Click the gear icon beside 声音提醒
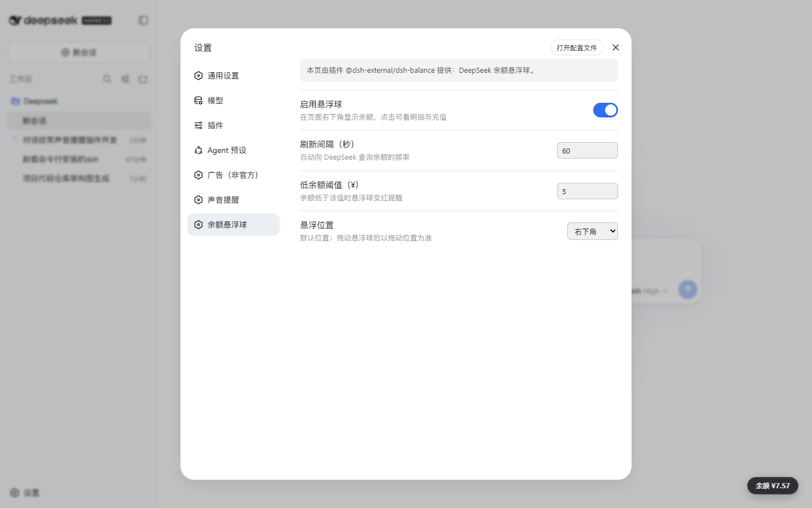The image size is (812, 508). tap(198, 200)
